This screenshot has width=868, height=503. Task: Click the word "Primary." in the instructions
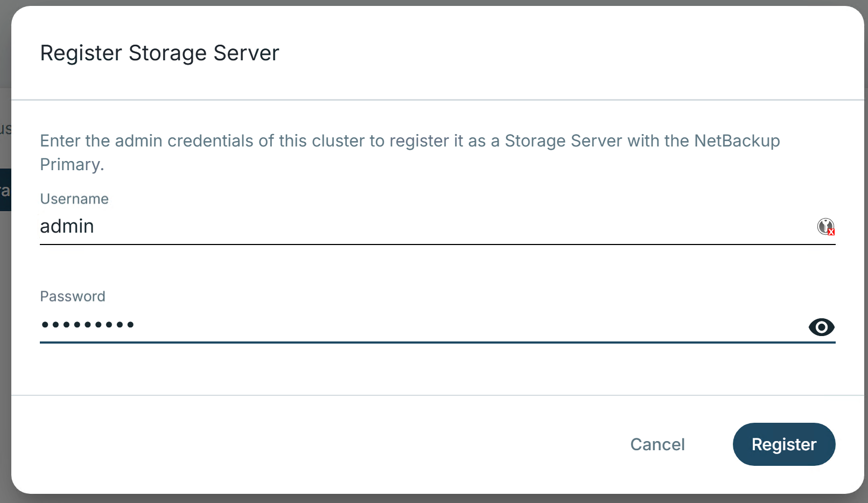(x=72, y=164)
